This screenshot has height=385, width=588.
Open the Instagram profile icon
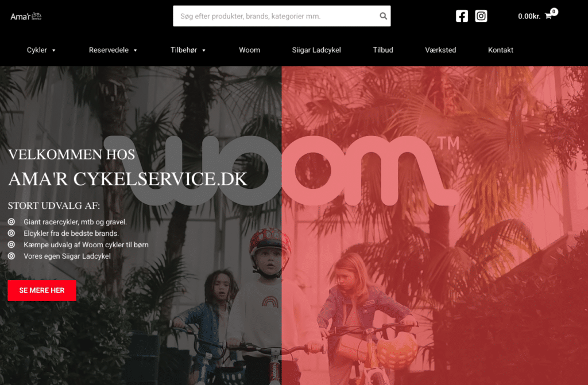[481, 16]
